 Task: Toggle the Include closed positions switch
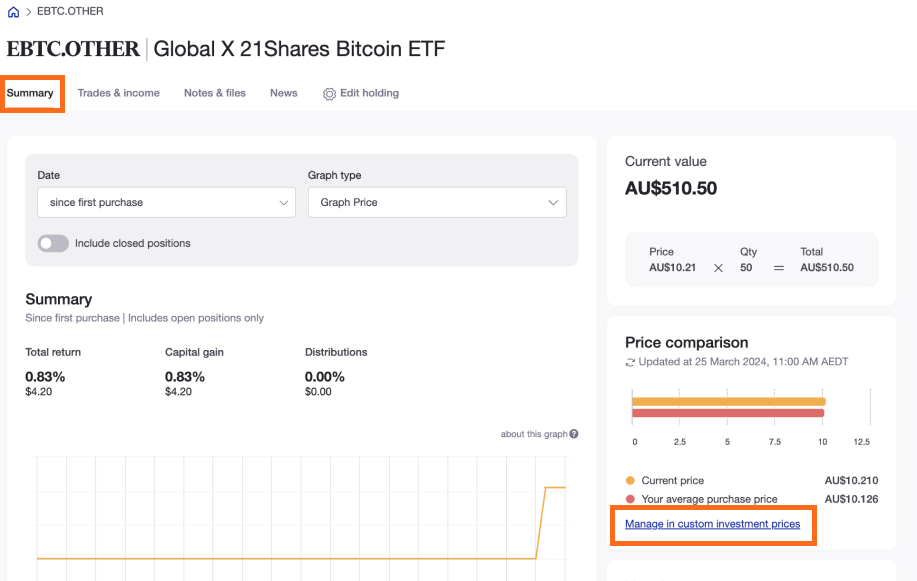pyautogui.click(x=52, y=242)
